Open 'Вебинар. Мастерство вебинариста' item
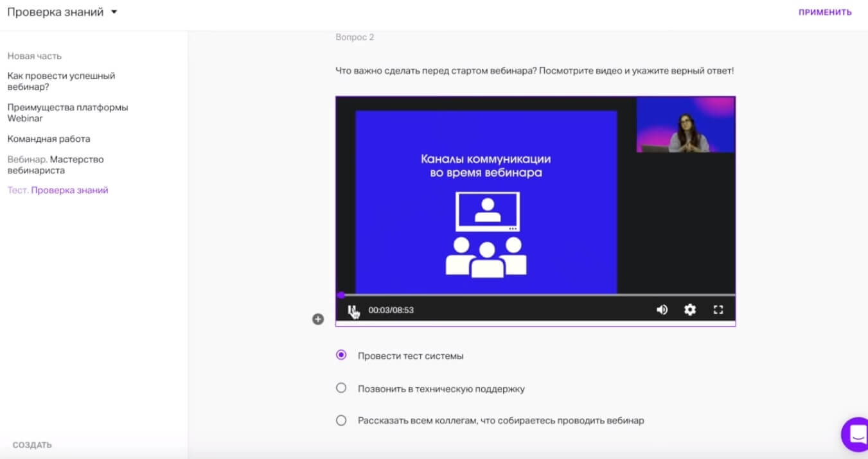Screen dimensions: 868x459 (55, 165)
